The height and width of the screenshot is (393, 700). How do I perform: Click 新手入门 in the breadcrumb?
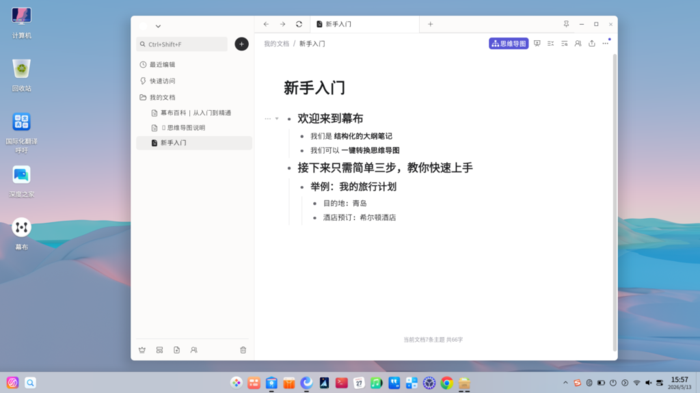(x=312, y=44)
